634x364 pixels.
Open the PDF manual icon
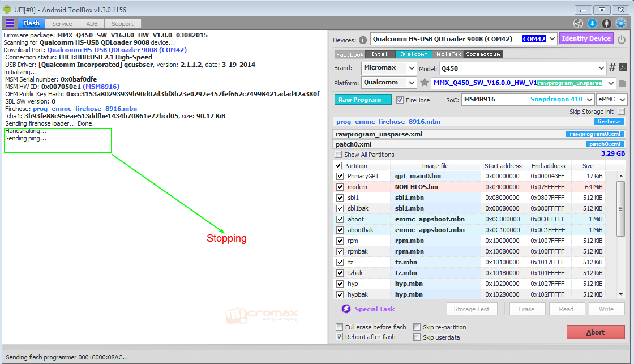coord(623,67)
